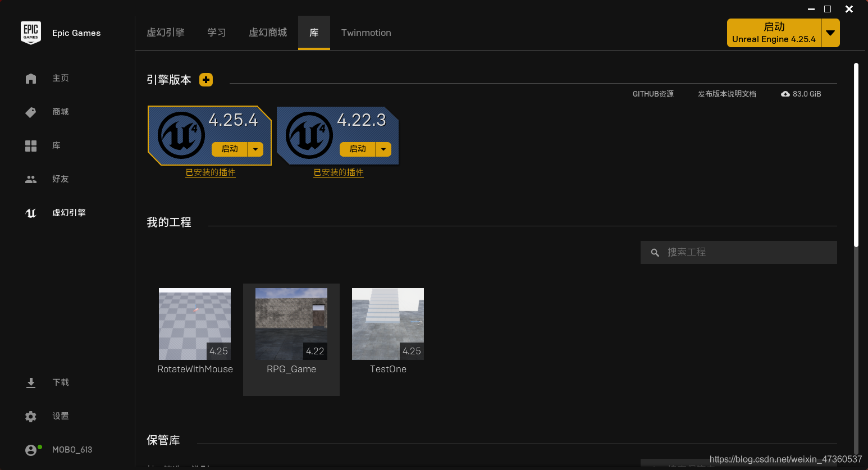The width and height of the screenshot is (868, 470).
Task: Expand dropdown arrow beside 4.25.4 启动
Action: [x=255, y=149]
